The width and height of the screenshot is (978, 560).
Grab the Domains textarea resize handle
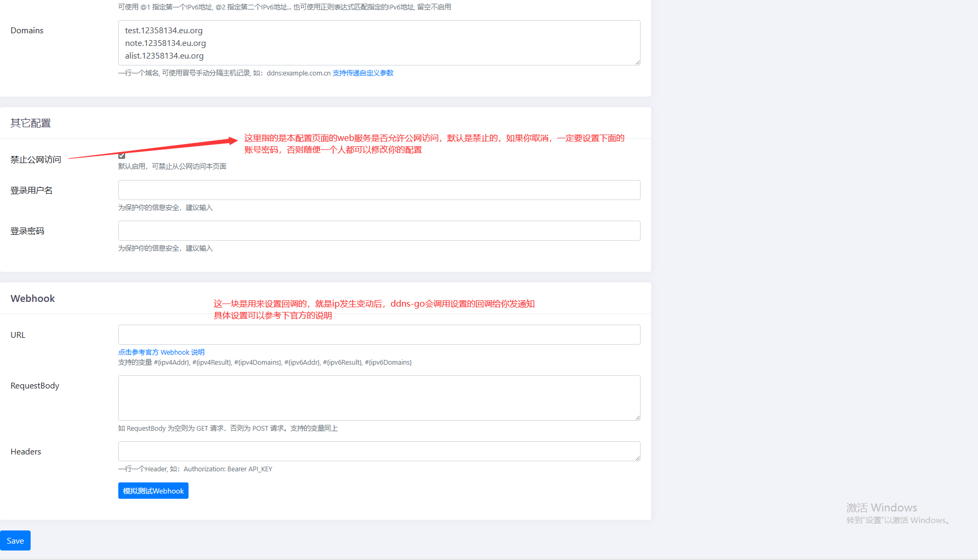(x=637, y=62)
